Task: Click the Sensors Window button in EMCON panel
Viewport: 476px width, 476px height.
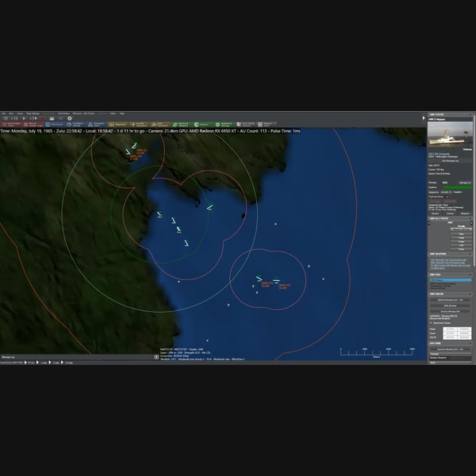Action: [x=450, y=312]
